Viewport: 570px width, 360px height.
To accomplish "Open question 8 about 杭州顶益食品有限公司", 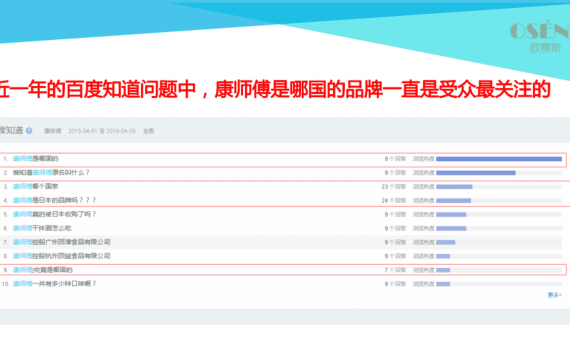I will (x=62, y=256).
